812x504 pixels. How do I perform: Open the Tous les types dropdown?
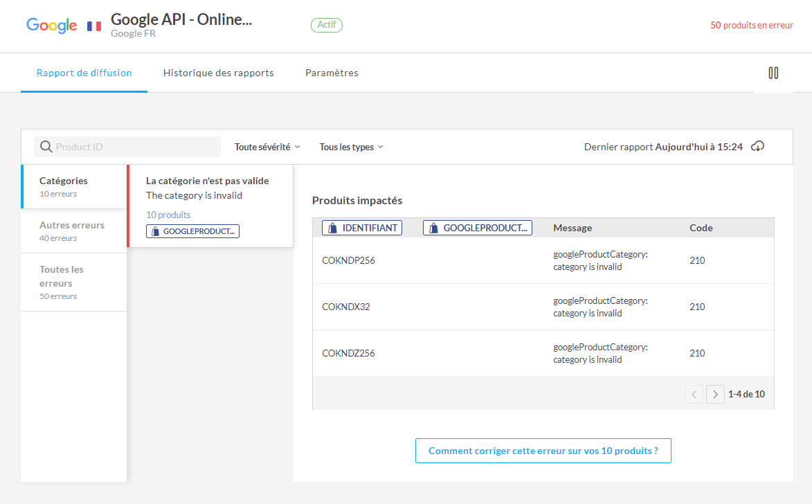pyautogui.click(x=351, y=147)
